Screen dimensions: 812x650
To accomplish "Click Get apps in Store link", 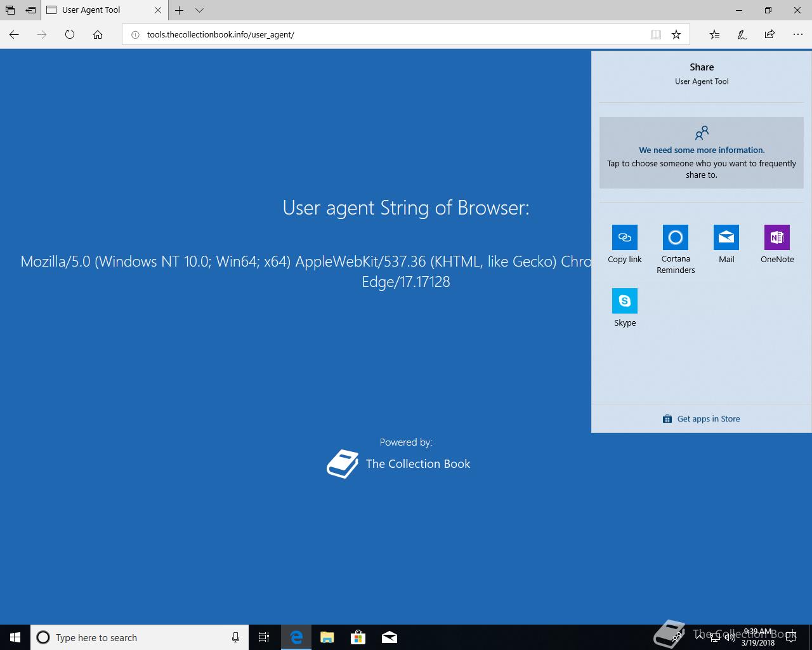I will (x=702, y=419).
